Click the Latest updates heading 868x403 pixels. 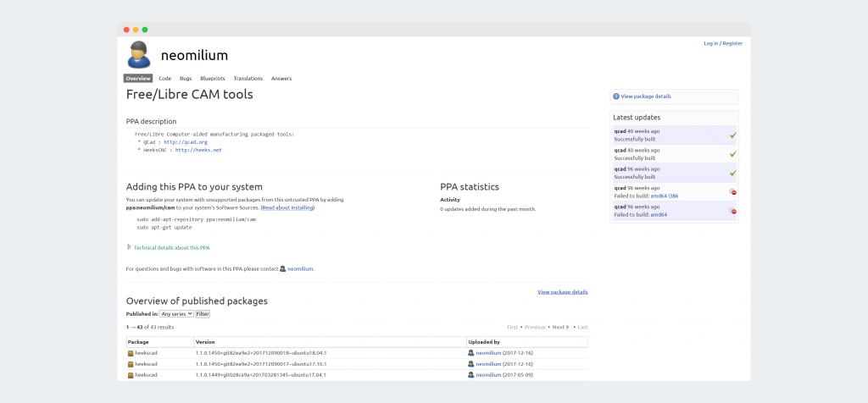click(637, 118)
